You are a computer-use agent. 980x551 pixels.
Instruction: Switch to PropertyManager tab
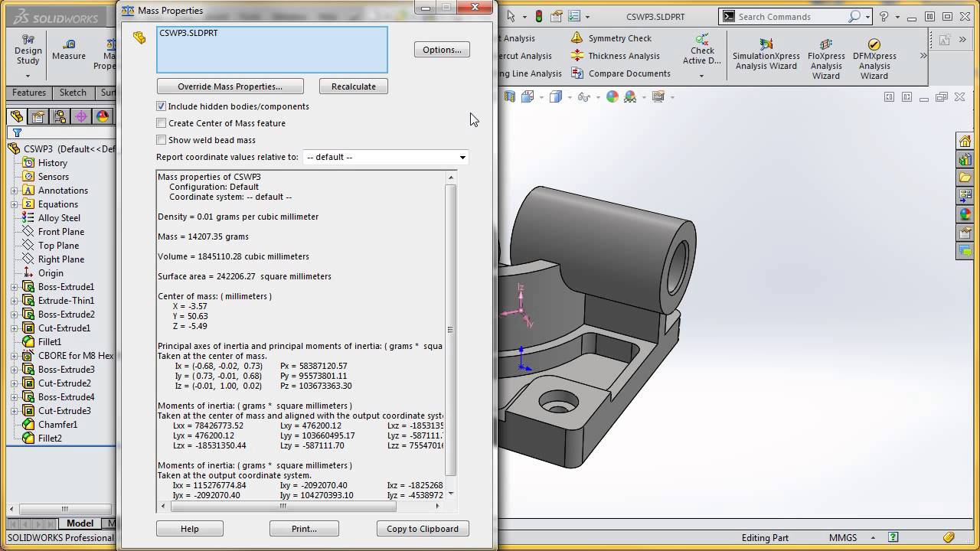(x=38, y=116)
